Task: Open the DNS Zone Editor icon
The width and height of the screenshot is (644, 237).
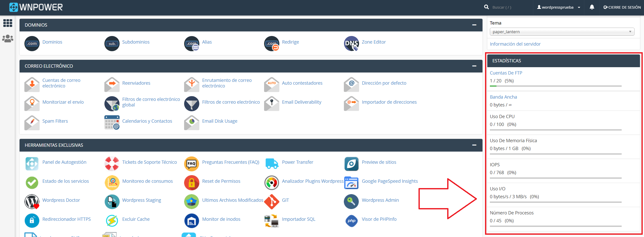Action: coord(351,44)
